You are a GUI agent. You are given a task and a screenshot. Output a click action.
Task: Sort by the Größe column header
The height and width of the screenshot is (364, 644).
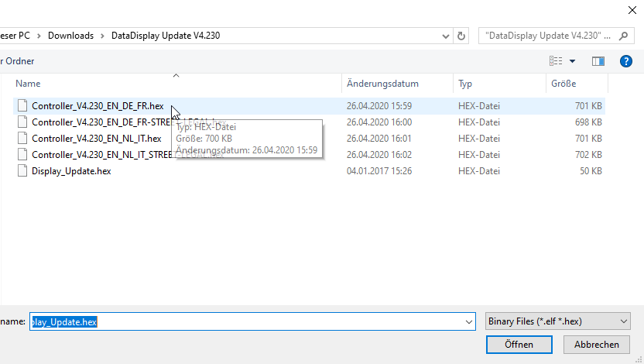563,84
